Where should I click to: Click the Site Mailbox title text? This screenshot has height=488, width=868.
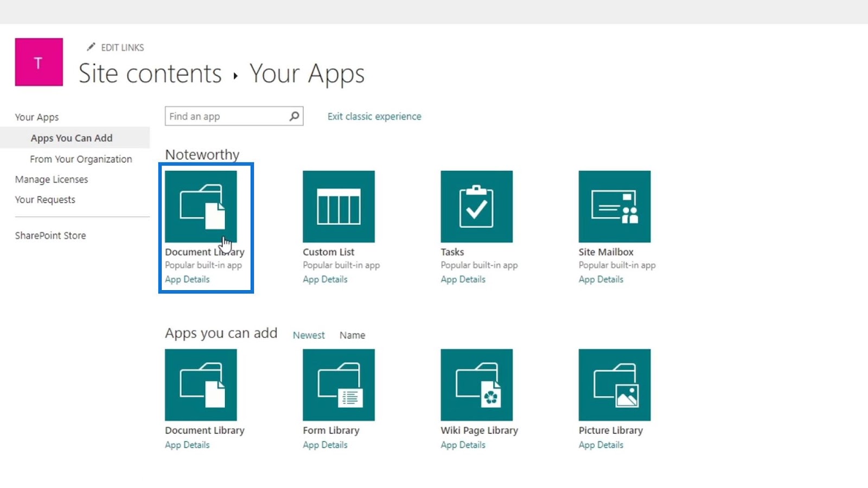[605, 252]
